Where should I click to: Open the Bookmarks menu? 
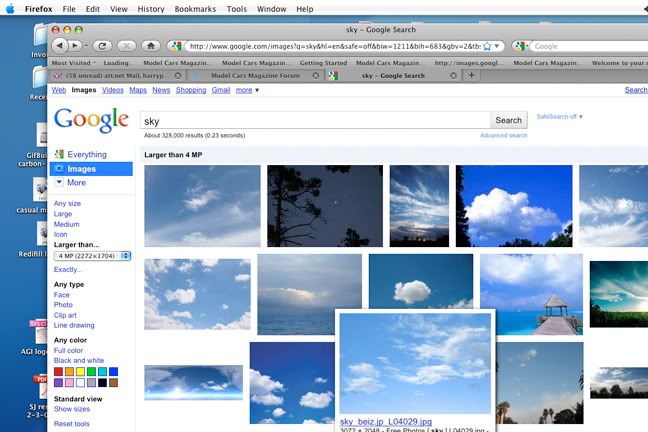coord(195,9)
